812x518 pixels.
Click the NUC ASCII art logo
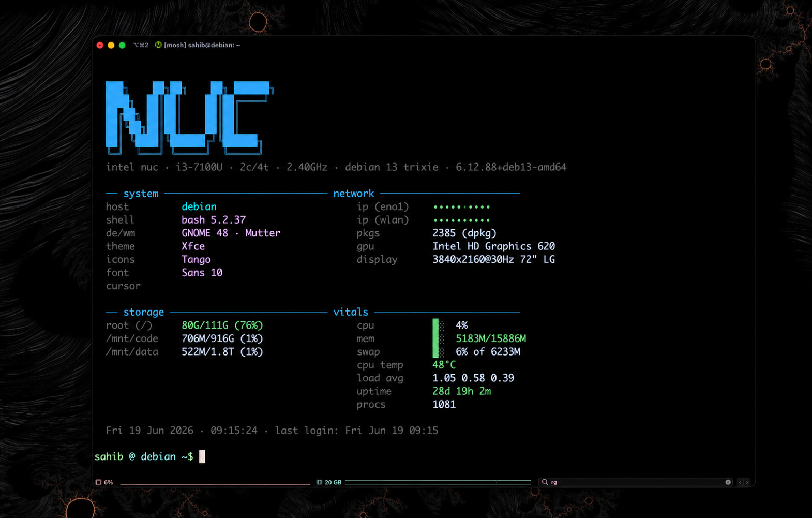189,117
